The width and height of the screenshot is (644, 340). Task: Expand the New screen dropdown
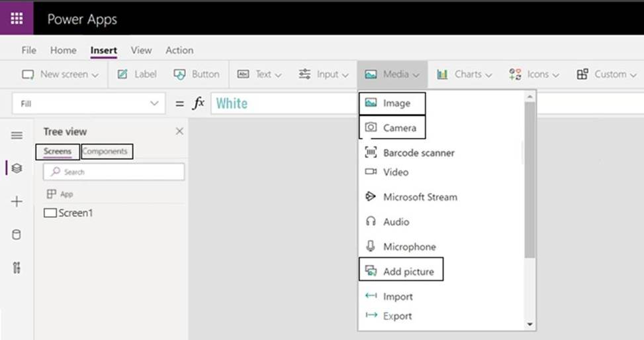pos(60,74)
